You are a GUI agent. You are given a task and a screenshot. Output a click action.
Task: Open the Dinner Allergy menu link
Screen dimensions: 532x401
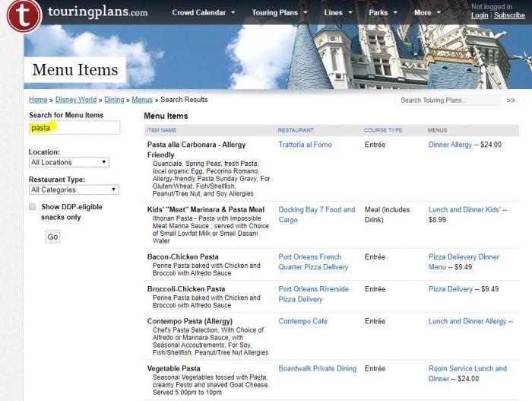pyautogui.click(x=450, y=145)
